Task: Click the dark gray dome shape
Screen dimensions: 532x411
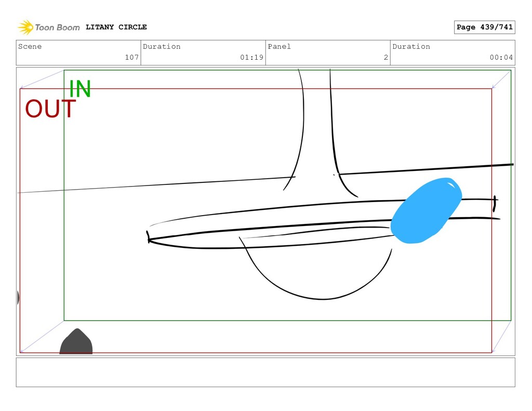Action: pos(76,341)
